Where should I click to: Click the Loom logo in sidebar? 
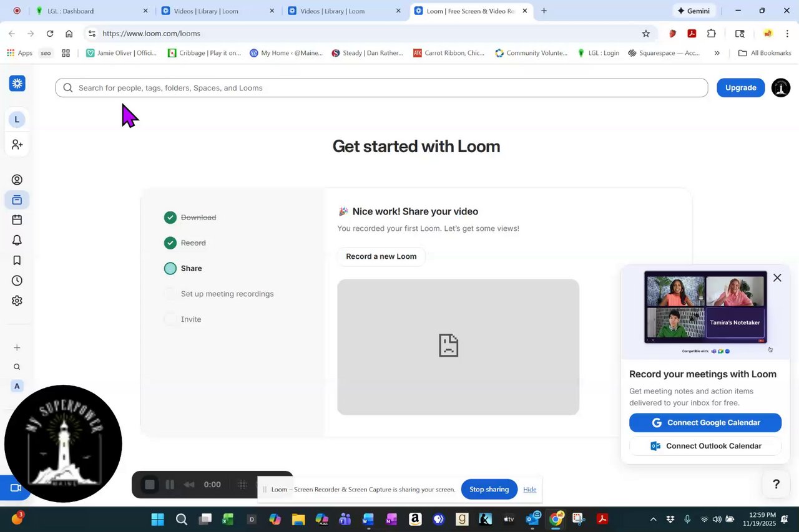(17, 83)
